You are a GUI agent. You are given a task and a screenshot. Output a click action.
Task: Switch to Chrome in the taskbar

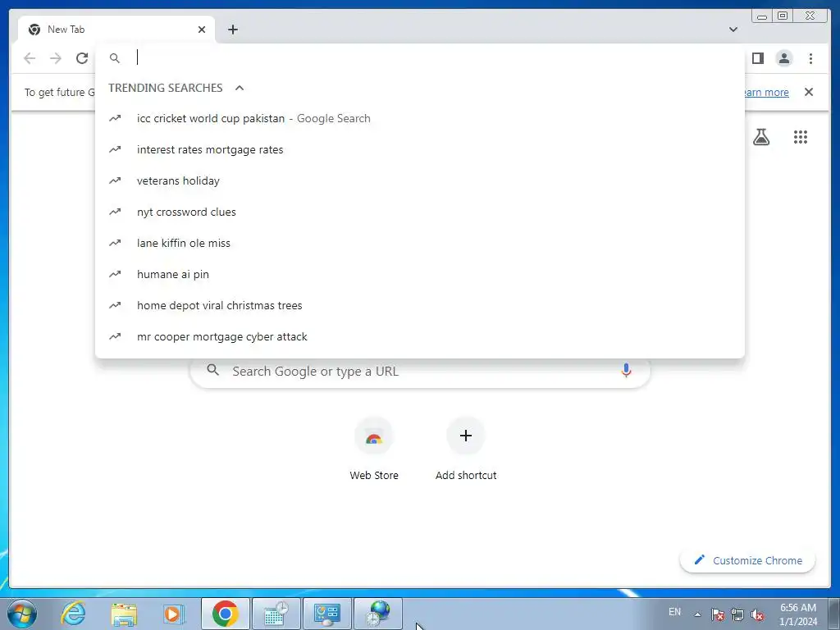coord(225,614)
